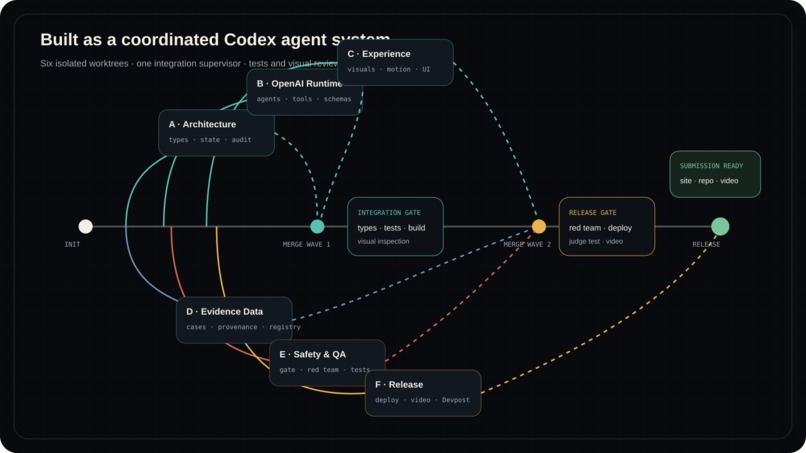Open the Submission Ready box

[715, 174]
